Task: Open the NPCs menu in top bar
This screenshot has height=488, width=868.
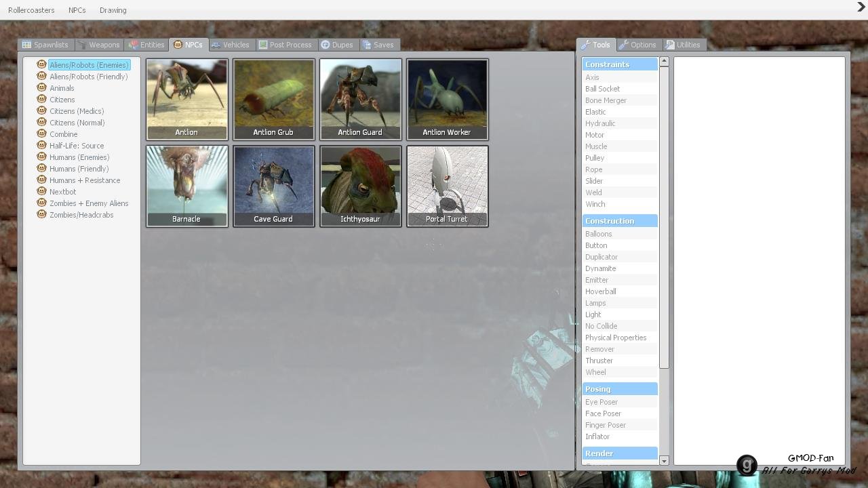Action: [77, 10]
